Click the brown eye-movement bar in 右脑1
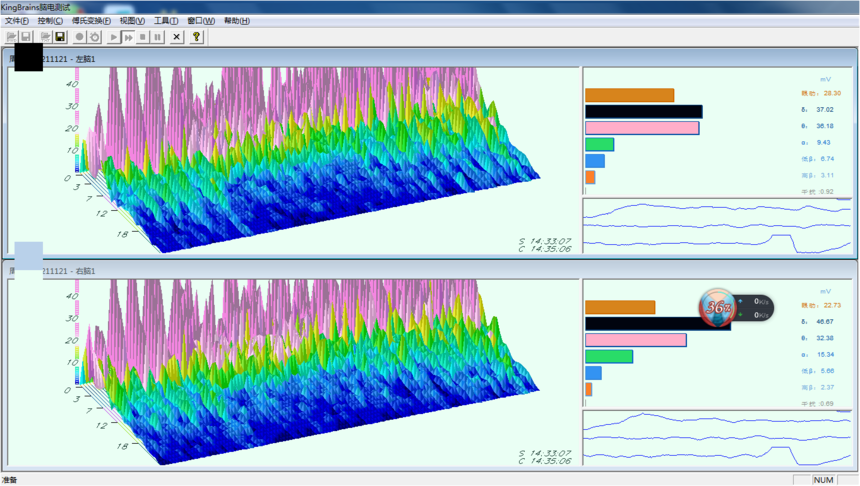This screenshot has height=486, width=860. tap(620, 307)
